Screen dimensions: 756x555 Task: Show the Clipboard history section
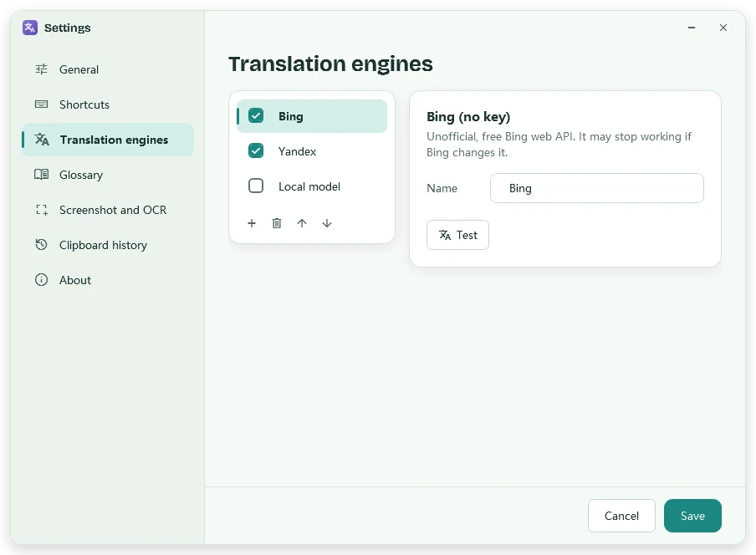[x=108, y=245]
